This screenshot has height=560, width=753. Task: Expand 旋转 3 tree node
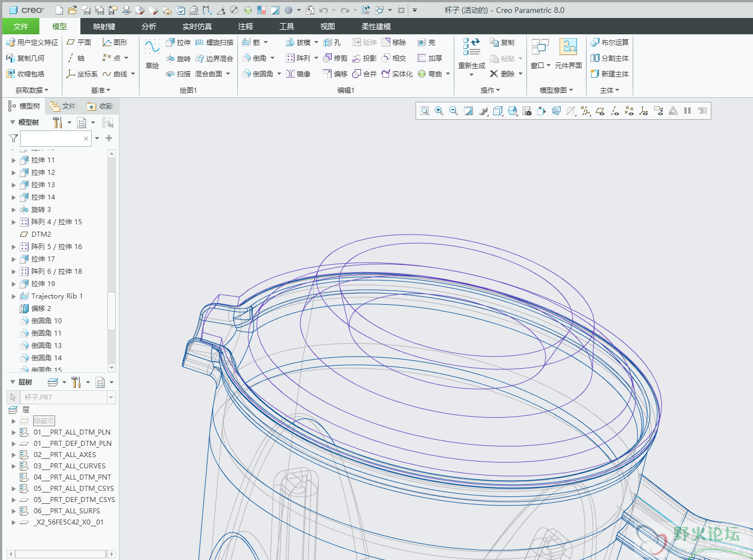point(13,210)
